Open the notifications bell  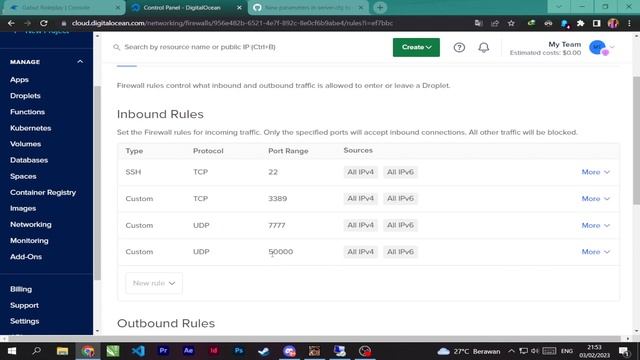(484, 47)
